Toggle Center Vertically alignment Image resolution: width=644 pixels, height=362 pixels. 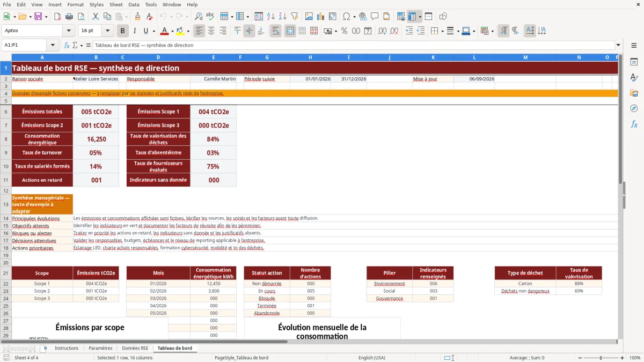(249, 31)
